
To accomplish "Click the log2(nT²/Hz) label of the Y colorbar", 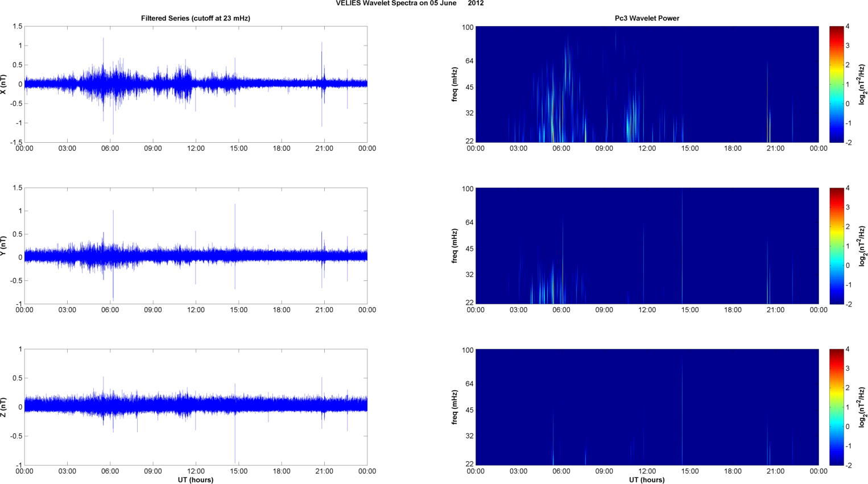I will [862, 246].
